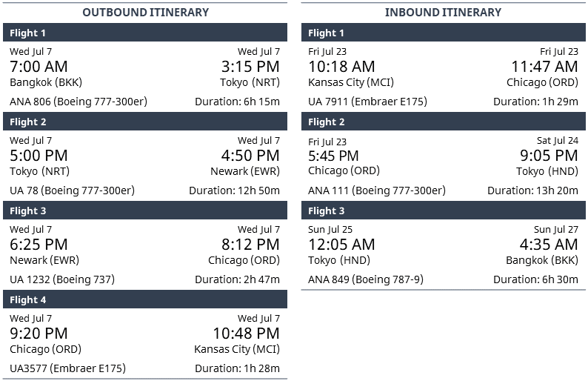Select the inbound Flight 3 header bar
Screen dimensions: 588x381
pos(443,211)
